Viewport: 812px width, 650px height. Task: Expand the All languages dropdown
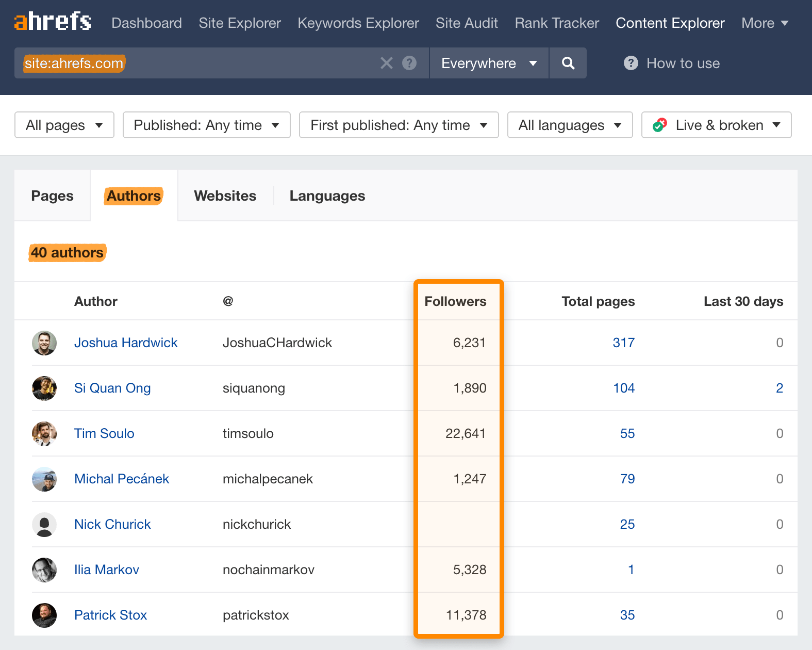pos(570,125)
